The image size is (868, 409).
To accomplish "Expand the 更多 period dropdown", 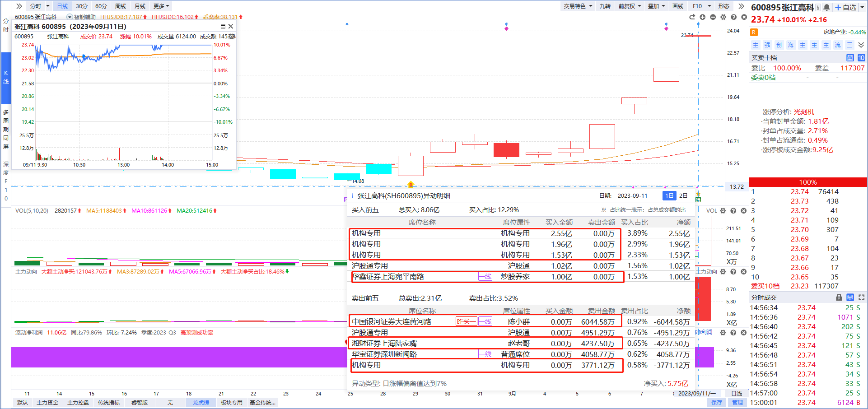I will coord(161,6).
